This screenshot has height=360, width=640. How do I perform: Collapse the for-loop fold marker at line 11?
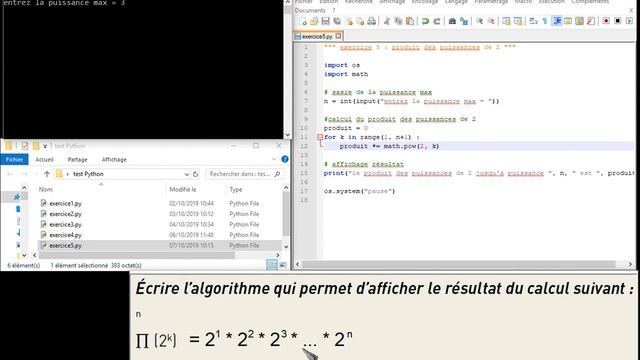click(320, 137)
